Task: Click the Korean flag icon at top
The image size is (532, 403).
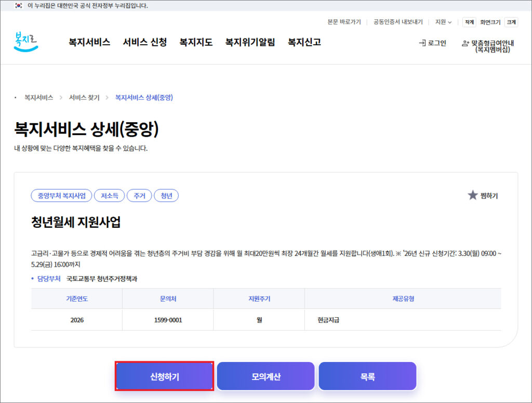Action: coord(19,6)
